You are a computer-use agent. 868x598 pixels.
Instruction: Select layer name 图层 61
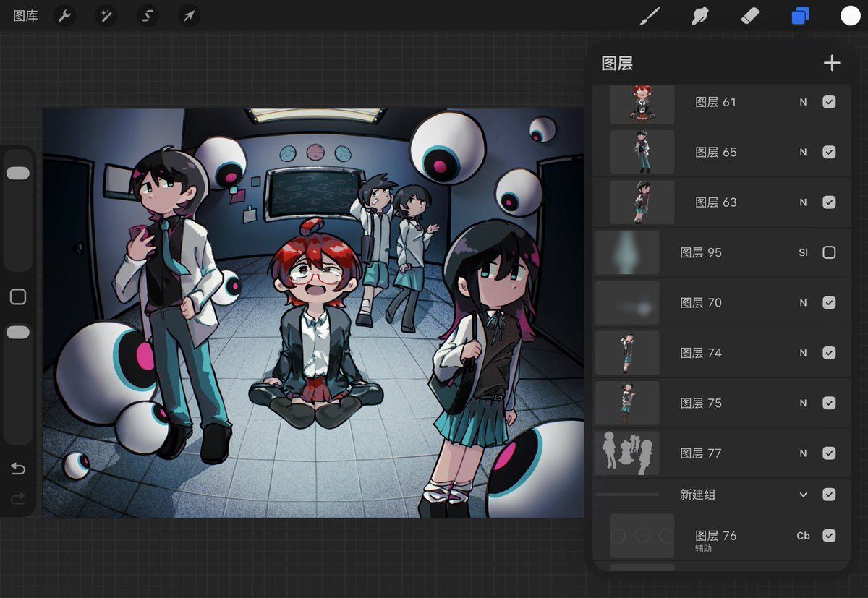715,102
